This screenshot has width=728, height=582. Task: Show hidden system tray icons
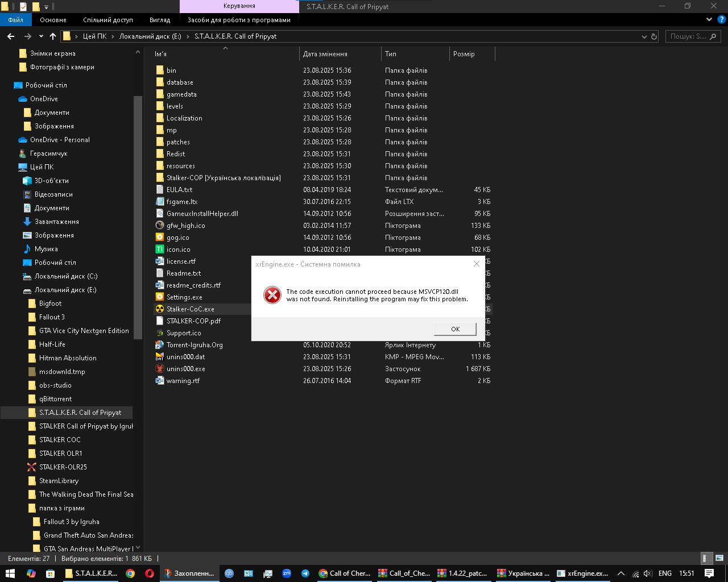point(621,573)
